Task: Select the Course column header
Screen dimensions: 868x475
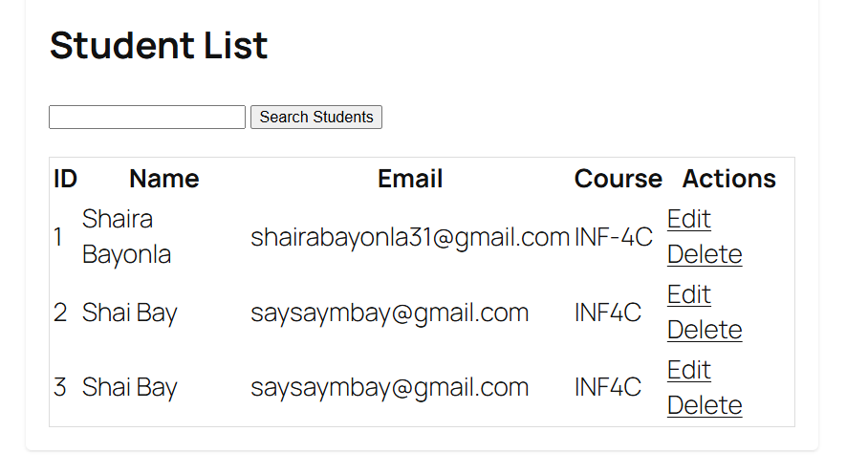Action: tap(618, 179)
